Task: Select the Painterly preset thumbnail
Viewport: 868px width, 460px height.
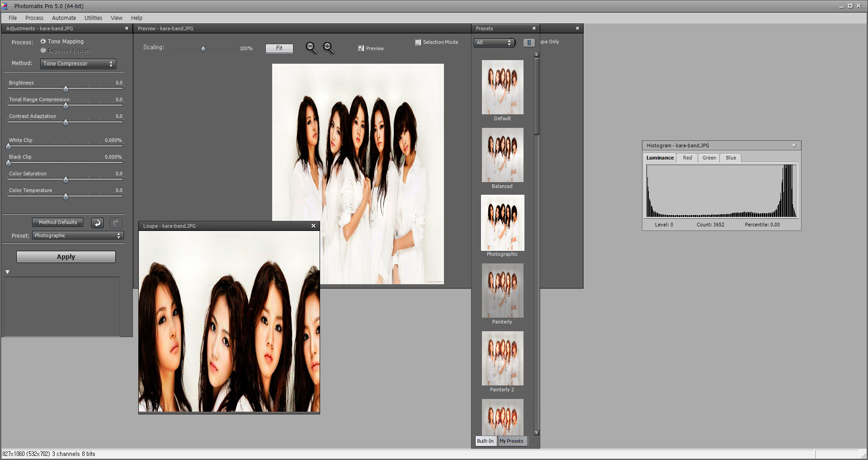Action: [502, 291]
